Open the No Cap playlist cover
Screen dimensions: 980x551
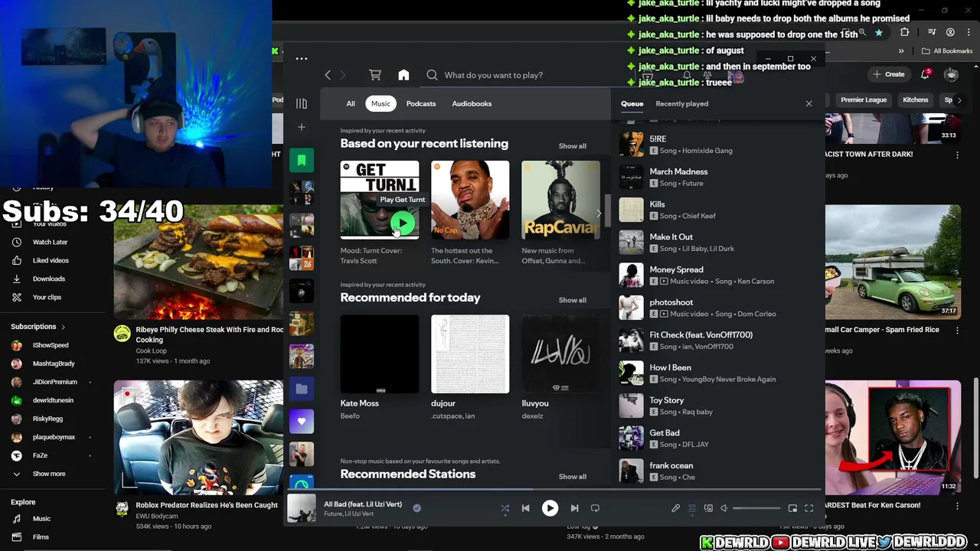coord(470,200)
